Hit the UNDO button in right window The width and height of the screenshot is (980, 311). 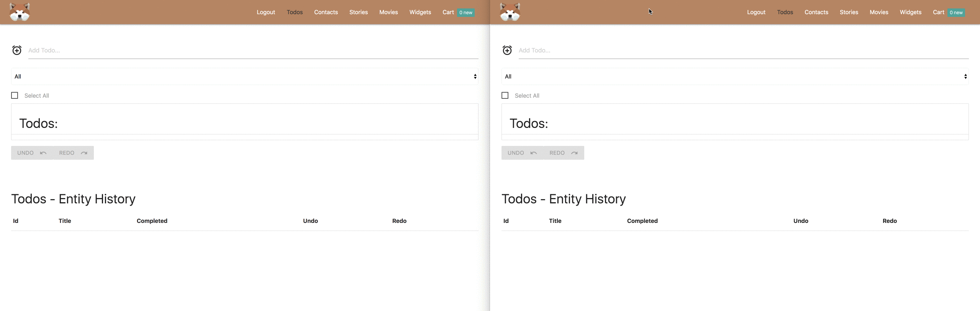[x=522, y=153]
